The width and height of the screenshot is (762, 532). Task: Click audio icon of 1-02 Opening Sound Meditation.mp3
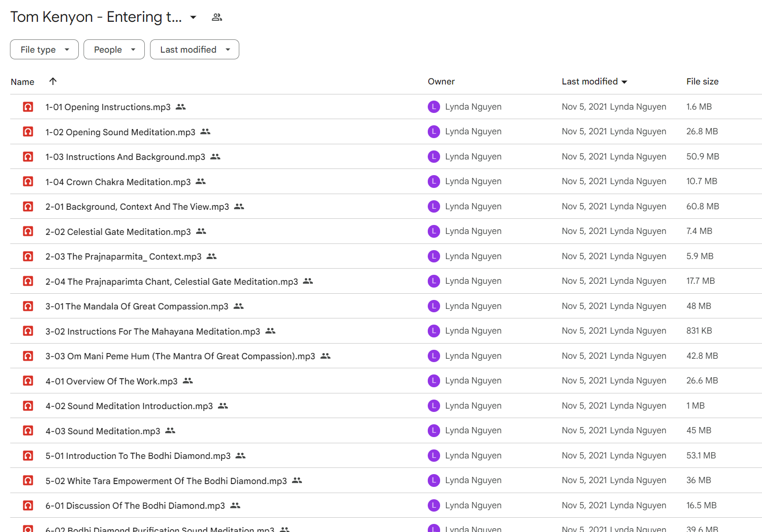click(28, 131)
